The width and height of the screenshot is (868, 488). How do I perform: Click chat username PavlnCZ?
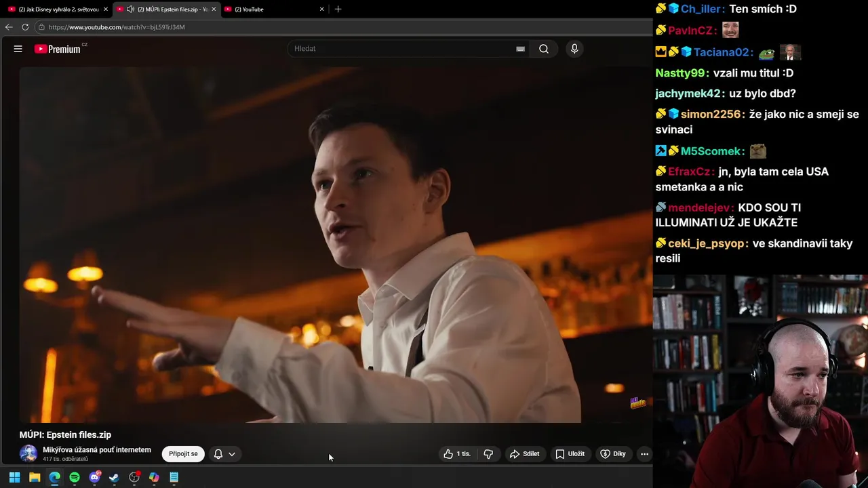(x=692, y=30)
